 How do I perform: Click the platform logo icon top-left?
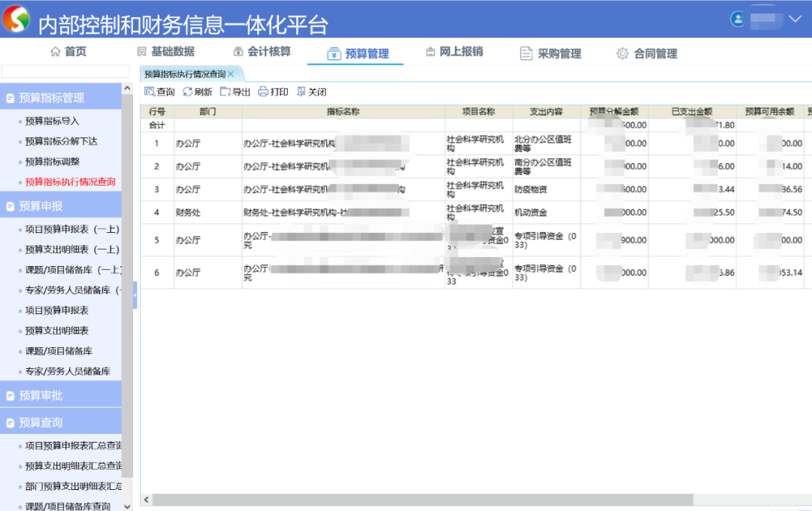click(x=16, y=18)
